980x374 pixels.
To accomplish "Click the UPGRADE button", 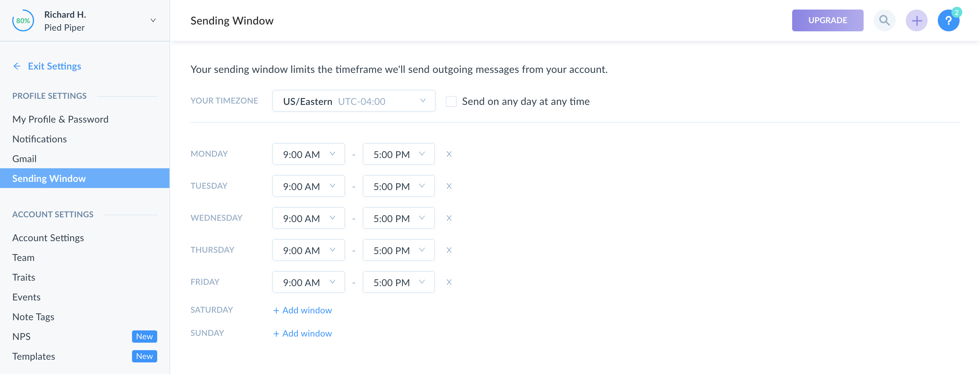I will [827, 20].
